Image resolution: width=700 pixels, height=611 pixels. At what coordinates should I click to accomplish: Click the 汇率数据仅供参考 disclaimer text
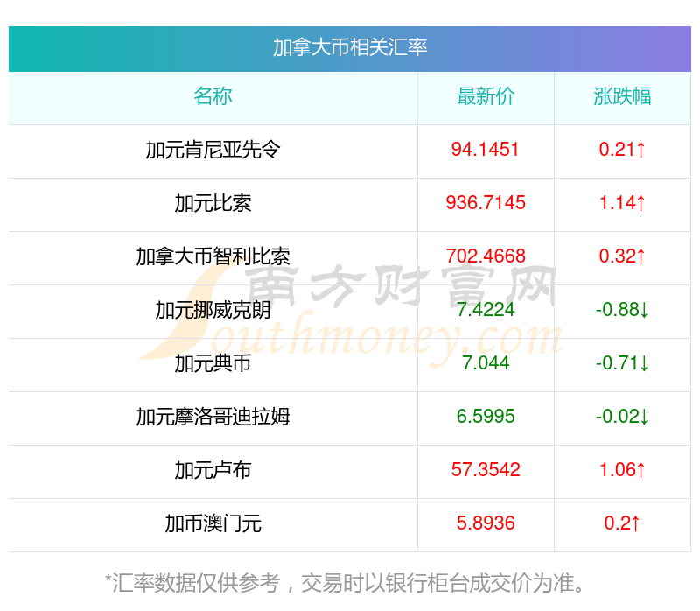[346, 583]
